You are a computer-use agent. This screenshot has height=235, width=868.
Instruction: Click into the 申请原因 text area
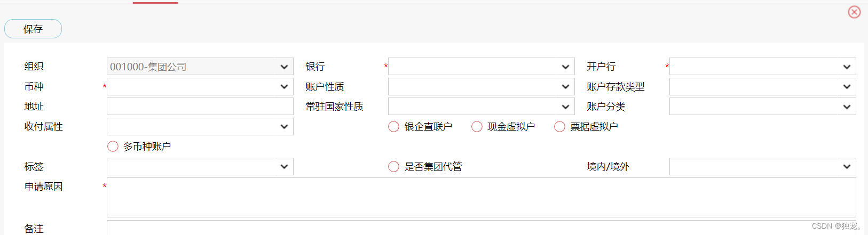coord(480,197)
